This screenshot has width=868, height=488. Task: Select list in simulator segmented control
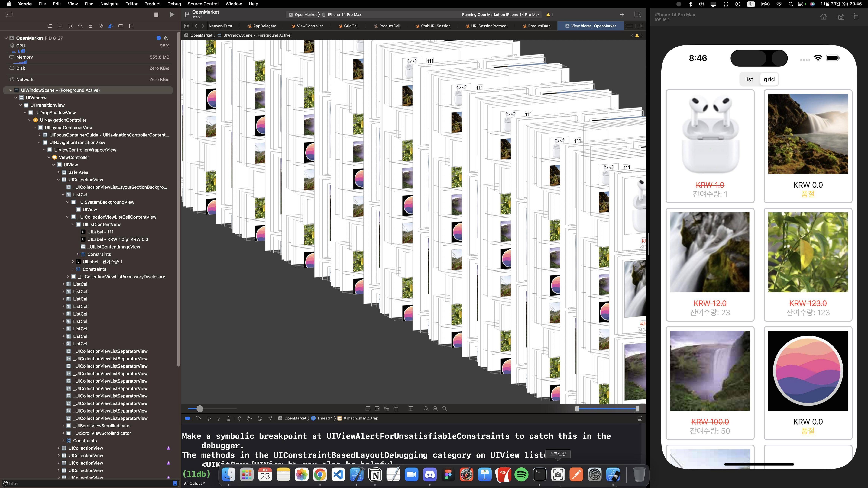[749, 79]
